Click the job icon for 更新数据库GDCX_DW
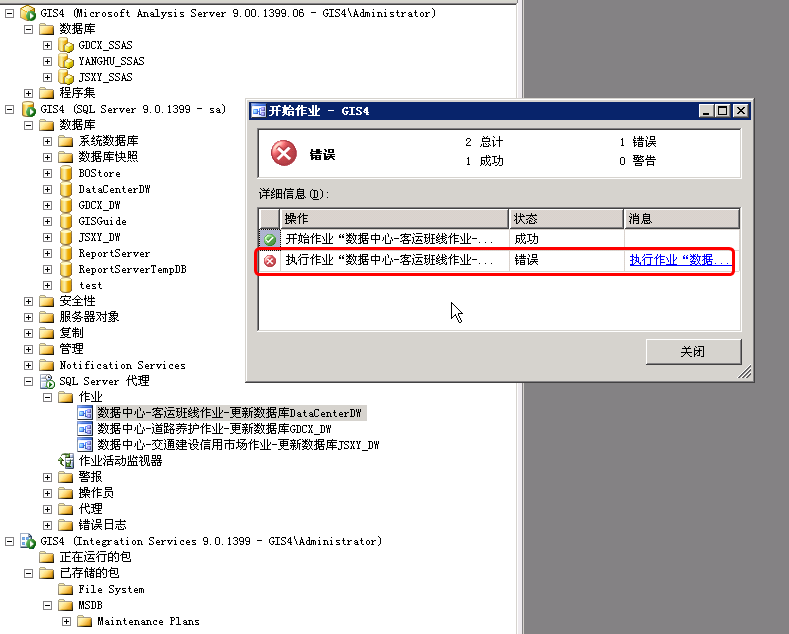This screenshot has width=789, height=634. coord(85,429)
